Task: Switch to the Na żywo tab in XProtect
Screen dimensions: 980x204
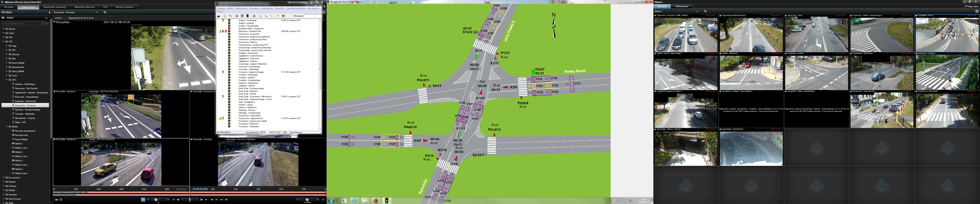Action: 9,7
